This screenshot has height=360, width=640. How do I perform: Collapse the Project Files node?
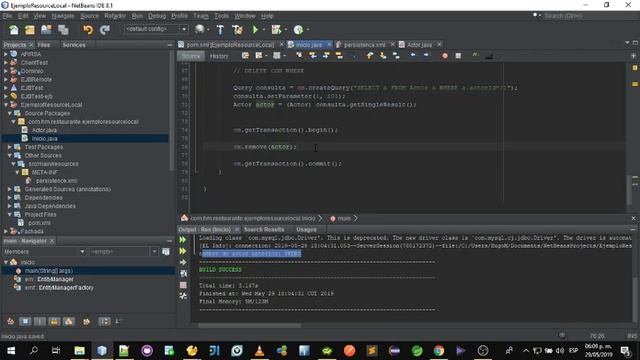[x=10, y=214]
